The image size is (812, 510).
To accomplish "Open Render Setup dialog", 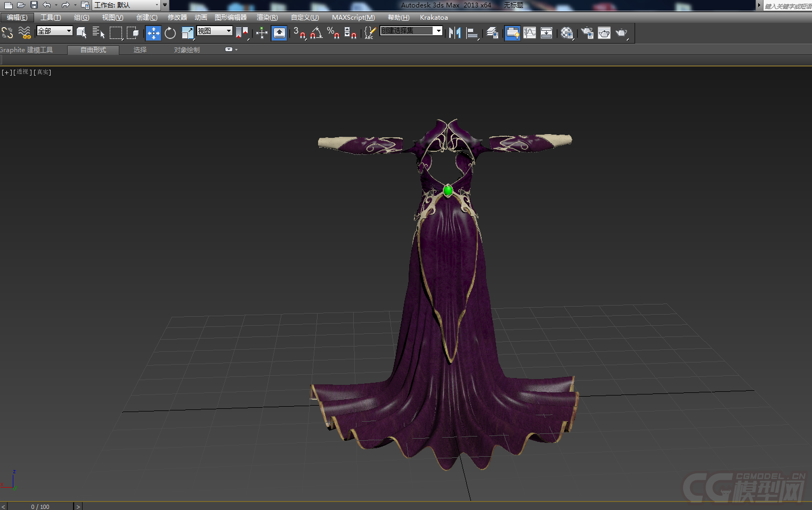I will (x=587, y=33).
